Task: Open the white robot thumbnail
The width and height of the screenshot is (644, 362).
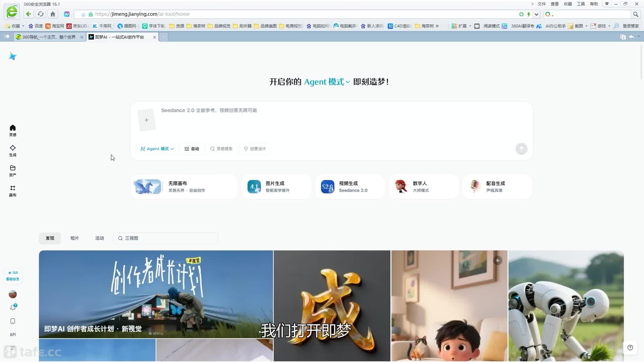Action: pyautogui.click(x=566, y=306)
